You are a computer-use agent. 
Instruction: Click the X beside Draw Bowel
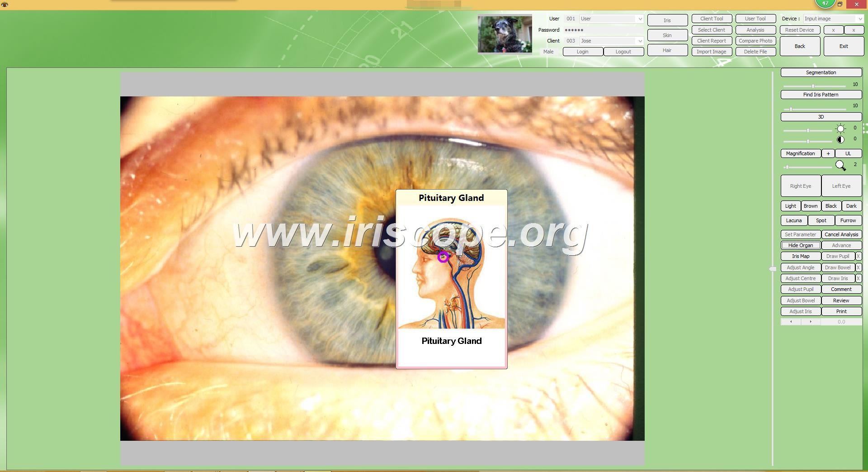click(x=858, y=267)
